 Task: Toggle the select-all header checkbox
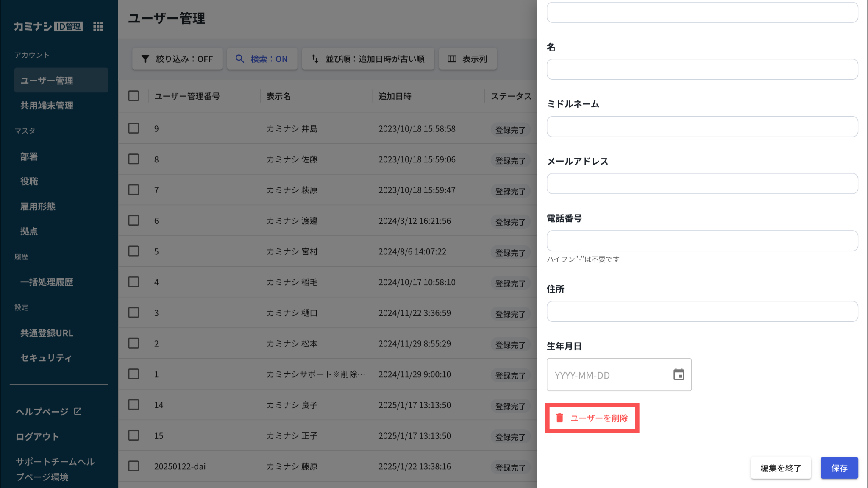coord(134,96)
